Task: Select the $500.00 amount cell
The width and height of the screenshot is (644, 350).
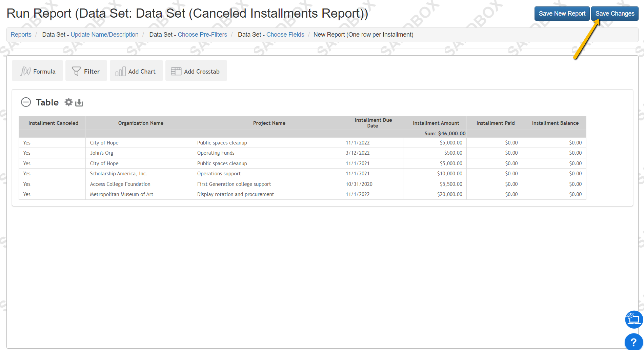Action: (x=435, y=153)
